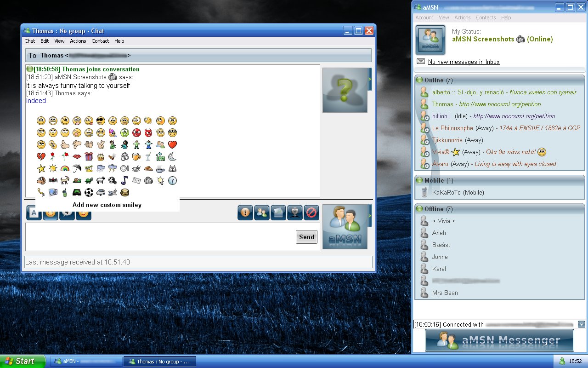Insert the yellow star emoticon in picker
Viewport: 588px width, 368px height.
pyautogui.click(x=41, y=169)
